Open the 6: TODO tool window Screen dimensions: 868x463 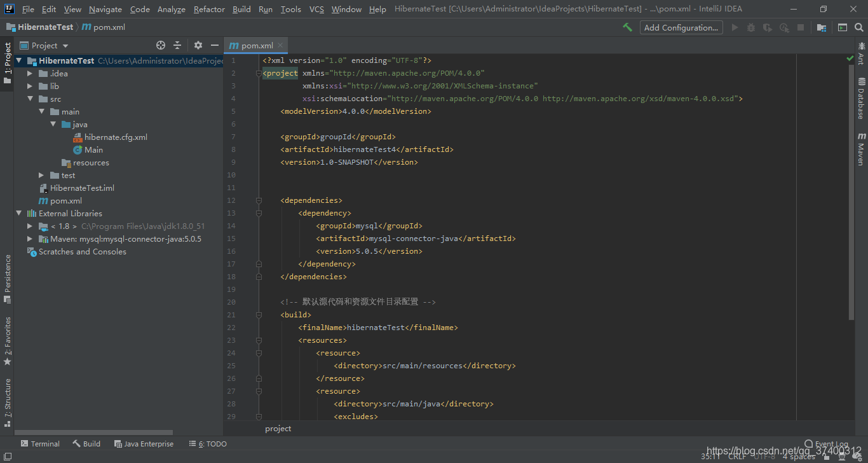pos(208,444)
